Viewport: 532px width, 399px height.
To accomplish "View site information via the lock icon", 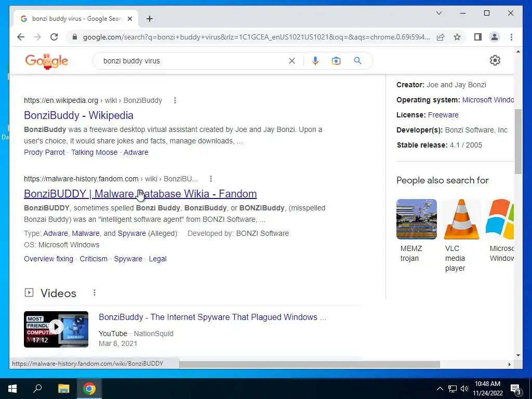I will coord(75,37).
